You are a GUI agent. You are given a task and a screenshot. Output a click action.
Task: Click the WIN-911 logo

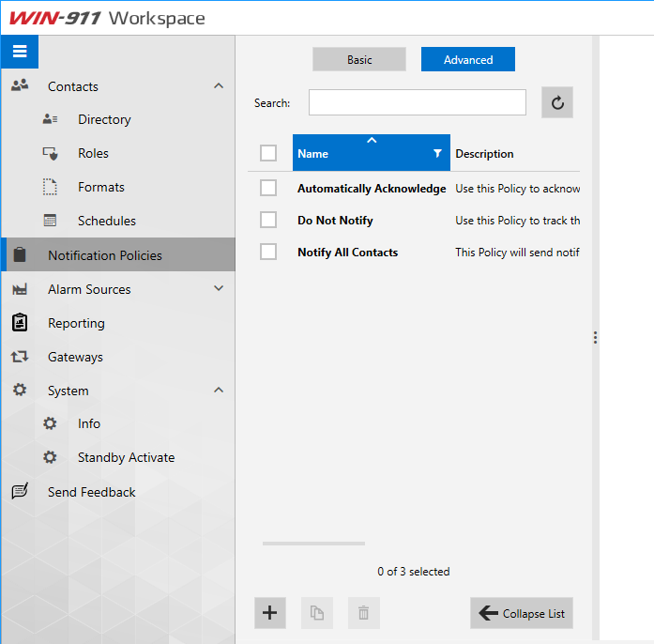pyautogui.click(x=55, y=19)
